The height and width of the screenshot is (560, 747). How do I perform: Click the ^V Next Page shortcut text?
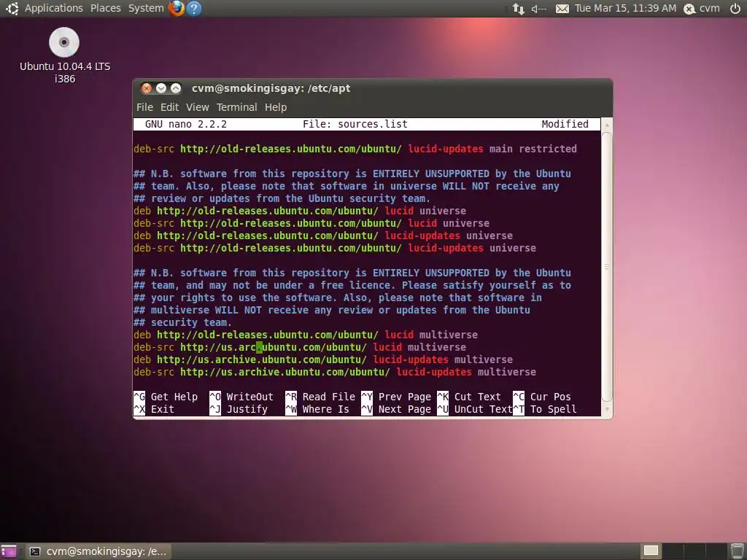coord(396,409)
